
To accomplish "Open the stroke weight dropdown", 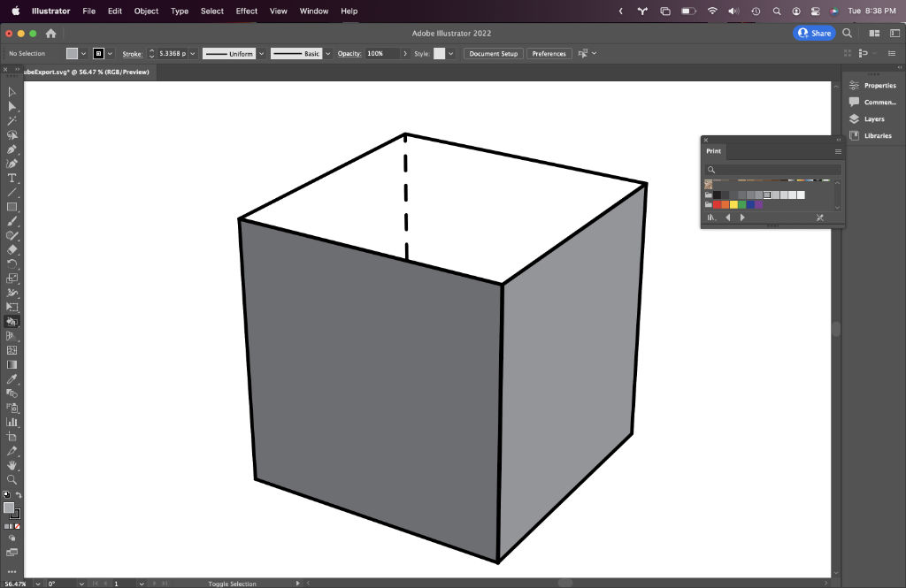I will [x=194, y=54].
